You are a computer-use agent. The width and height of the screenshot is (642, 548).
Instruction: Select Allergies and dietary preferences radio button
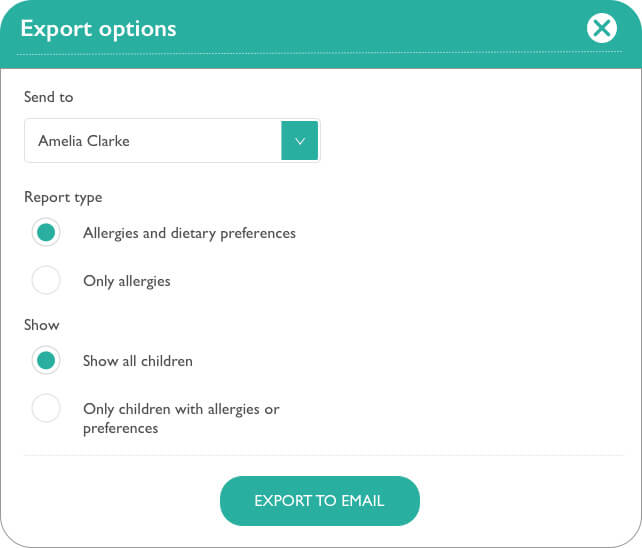point(46,232)
